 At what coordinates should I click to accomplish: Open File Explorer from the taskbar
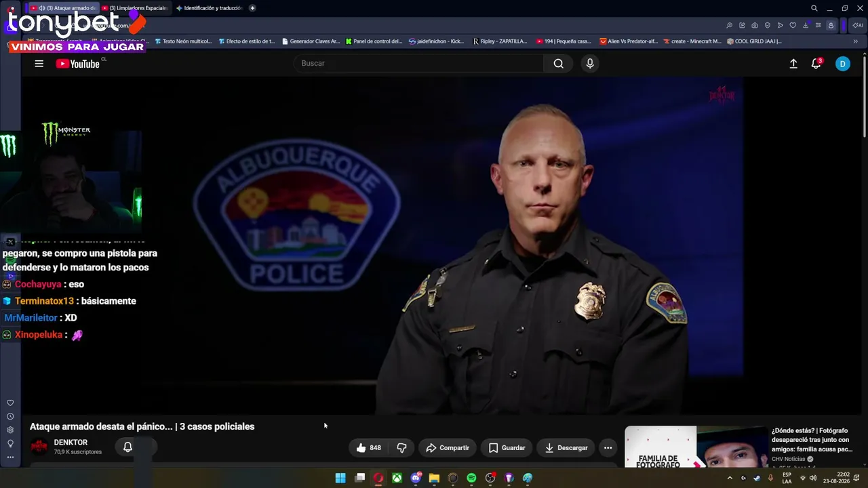tap(434, 478)
